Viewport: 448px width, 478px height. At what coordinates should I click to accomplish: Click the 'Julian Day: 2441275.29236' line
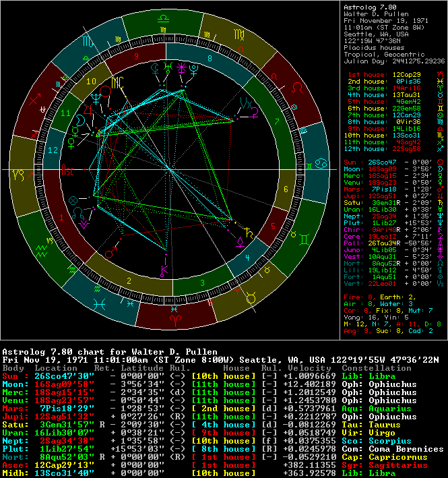(394, 61)
